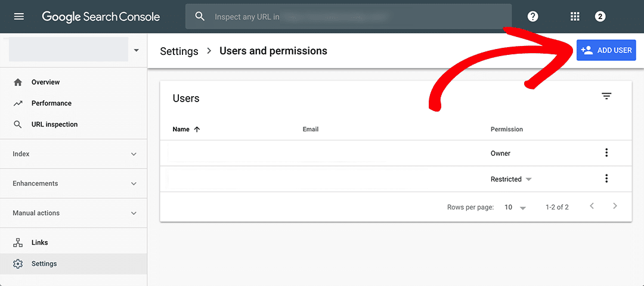
Task: Open the help question mark icon
Action: tap(532, 17)
